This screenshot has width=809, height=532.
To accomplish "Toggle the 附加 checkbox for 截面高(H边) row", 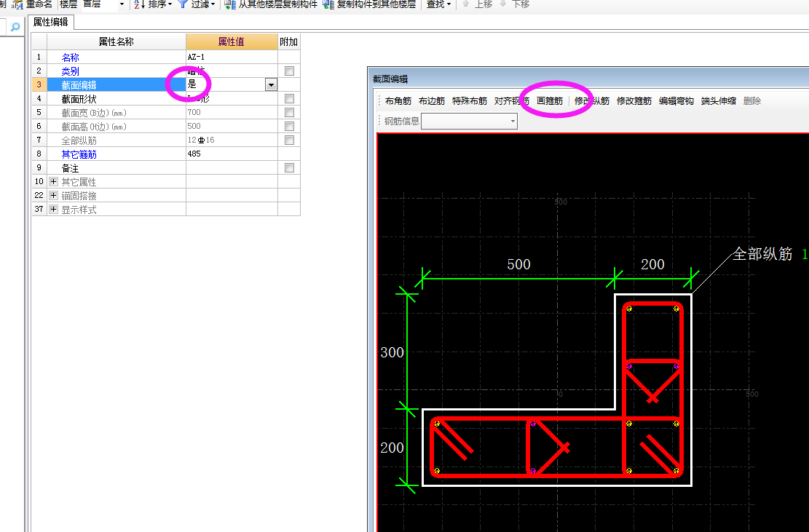I will point(289,127).
